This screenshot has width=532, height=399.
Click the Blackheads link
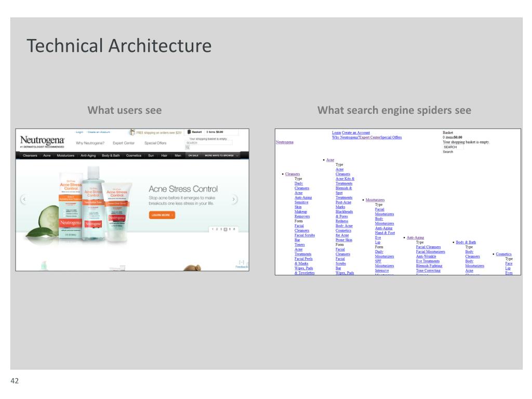[x=344, y=212]
